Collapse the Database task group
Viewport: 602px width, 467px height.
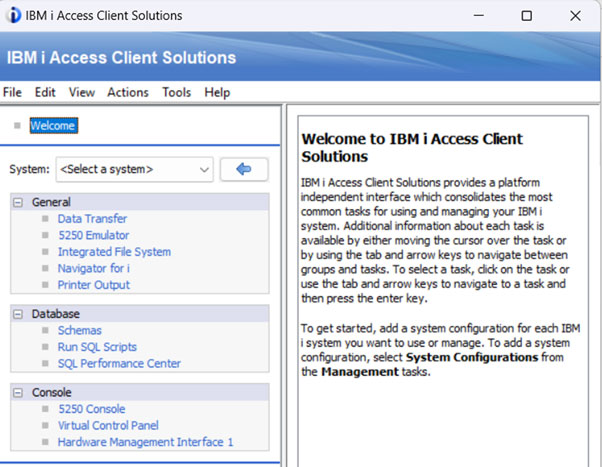(17, 314)
